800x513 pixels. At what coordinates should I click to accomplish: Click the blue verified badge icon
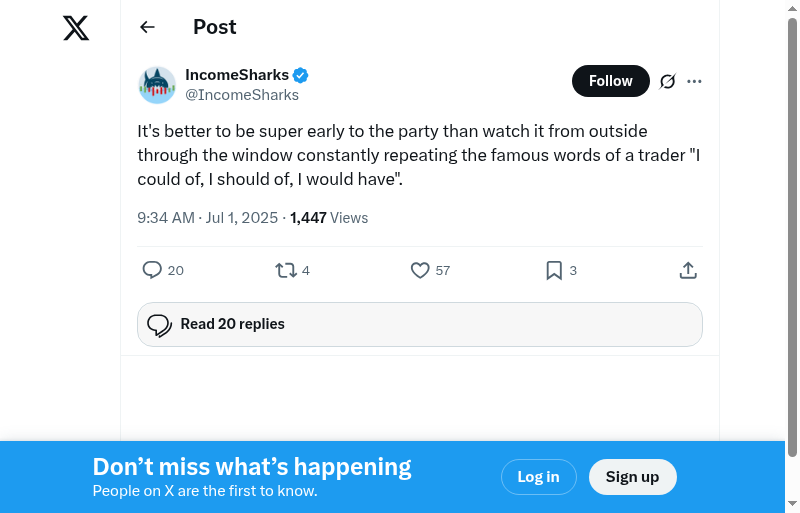pos(300,75)
